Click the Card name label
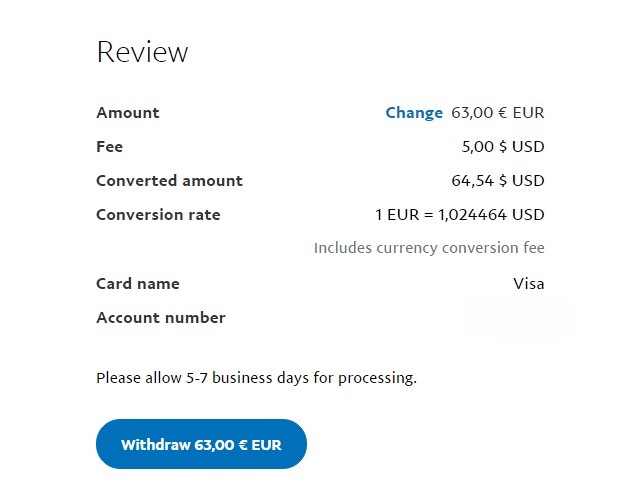Image resolution: width=640 pixels, height=480 pixels. coord(138,284)
